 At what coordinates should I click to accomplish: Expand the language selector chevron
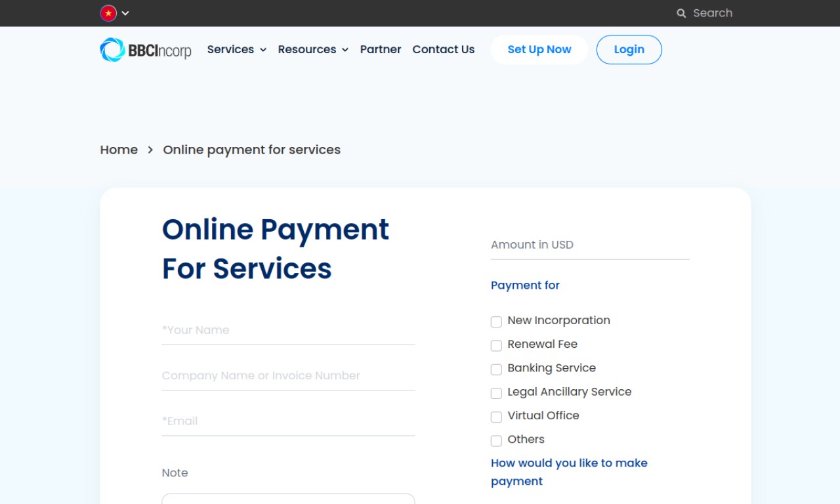125,13
